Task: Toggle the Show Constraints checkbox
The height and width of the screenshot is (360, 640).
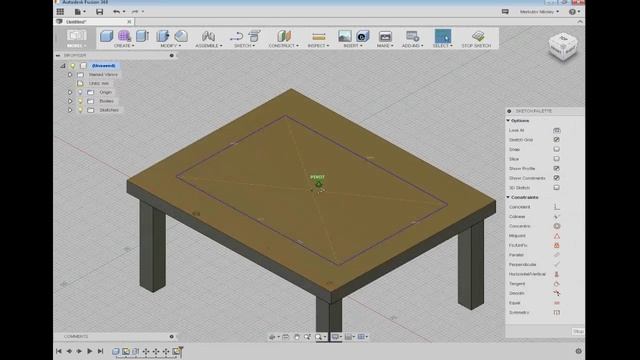Action: (x=557, y=178)
